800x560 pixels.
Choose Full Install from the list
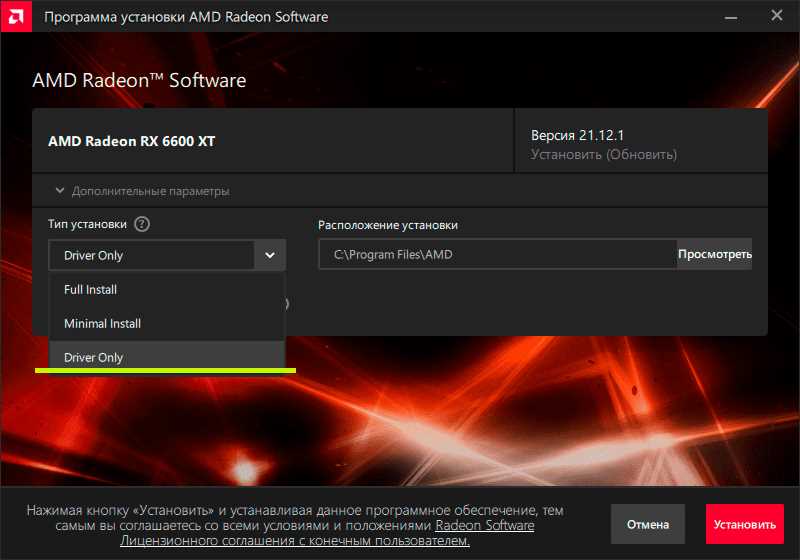pos(166,290)
